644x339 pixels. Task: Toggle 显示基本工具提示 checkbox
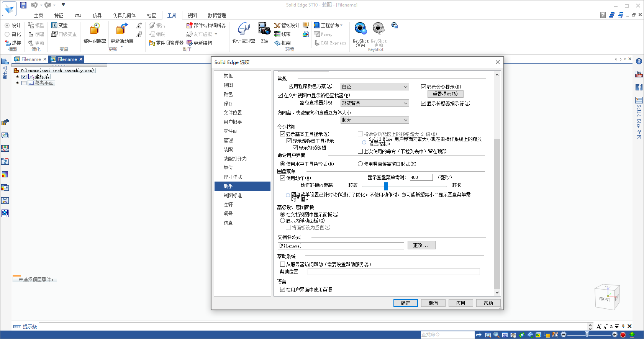point(282,134)
